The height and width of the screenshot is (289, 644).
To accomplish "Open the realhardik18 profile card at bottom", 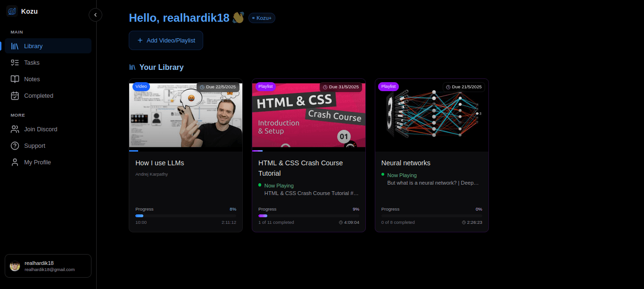I will [x=48, y=265].
